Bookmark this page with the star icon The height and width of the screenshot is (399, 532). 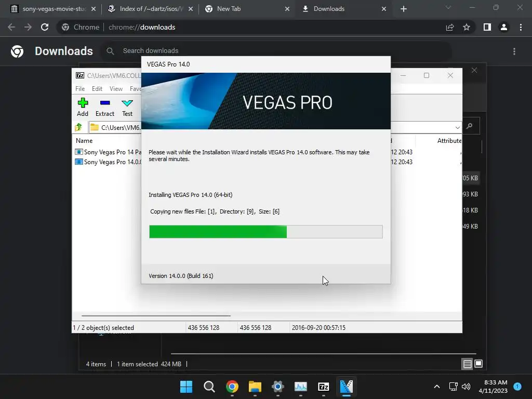pos(467,27)
